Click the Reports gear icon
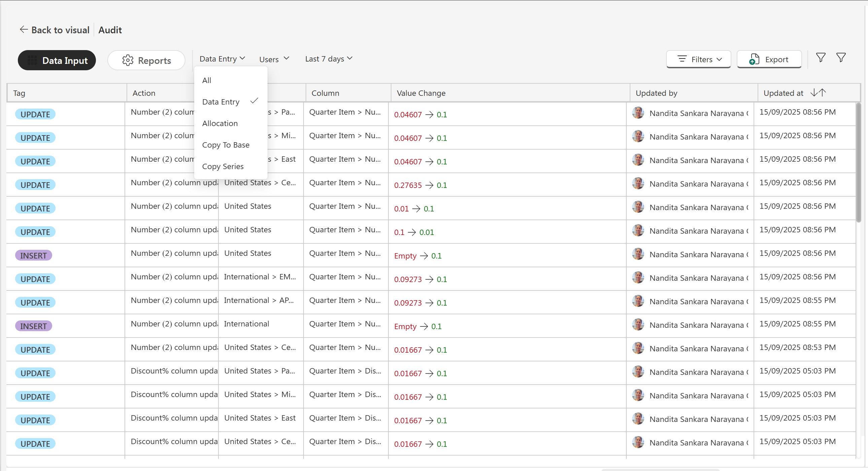The width and height of the screenshot is (868, 471). pos(128,60)
